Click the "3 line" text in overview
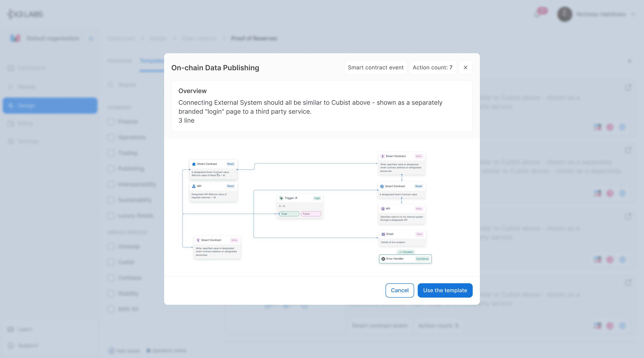The width and height of the screenshot is (644, 358). 186,121
